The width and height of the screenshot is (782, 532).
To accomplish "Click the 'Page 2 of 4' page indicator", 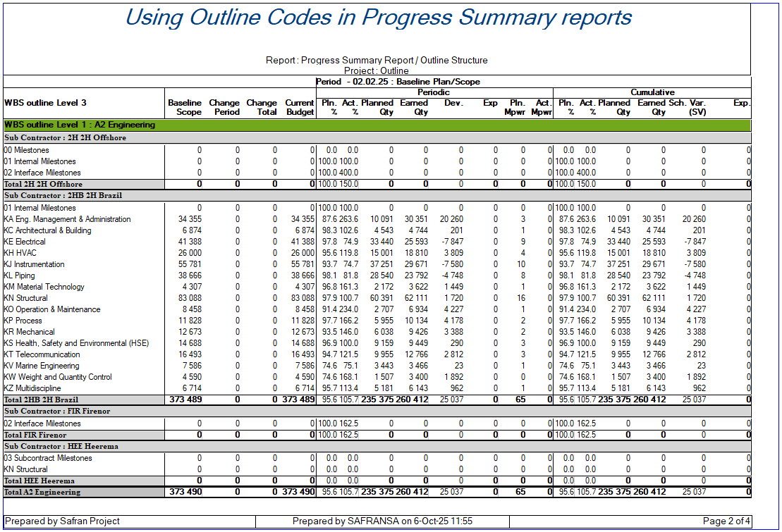I will coord(726,521).
